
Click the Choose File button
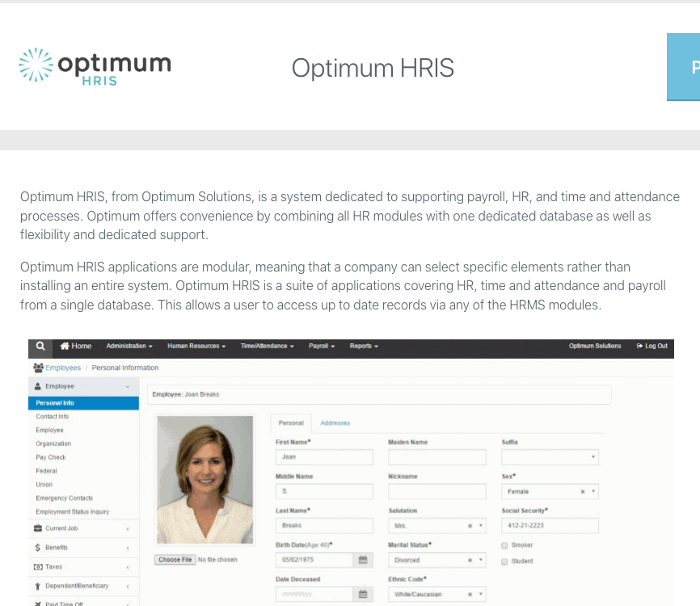[175, 560]
